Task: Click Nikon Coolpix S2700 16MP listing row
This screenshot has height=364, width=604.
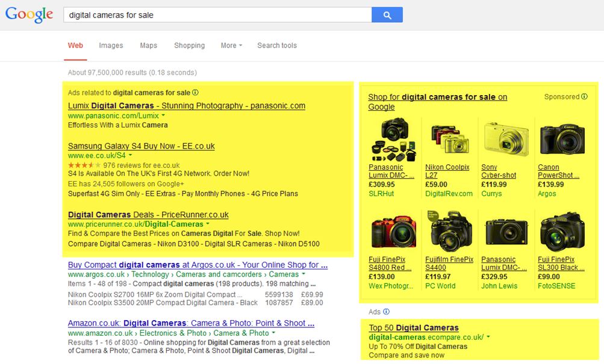Action: click(x=196, y=294)
